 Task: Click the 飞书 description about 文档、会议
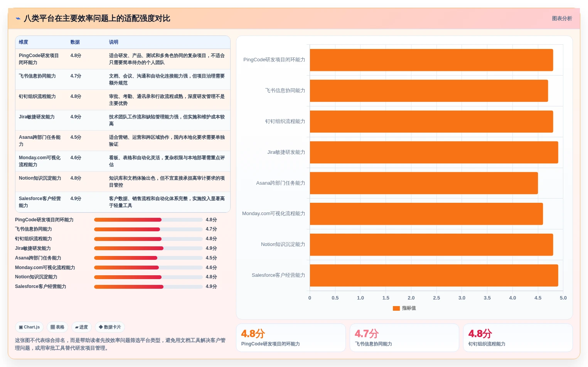tap(167, 79)
